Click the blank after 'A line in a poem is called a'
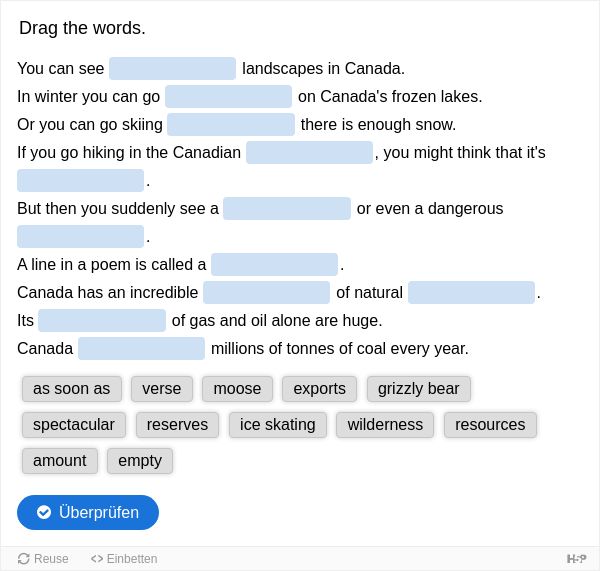Screen dimensions: 600x571 274,264
